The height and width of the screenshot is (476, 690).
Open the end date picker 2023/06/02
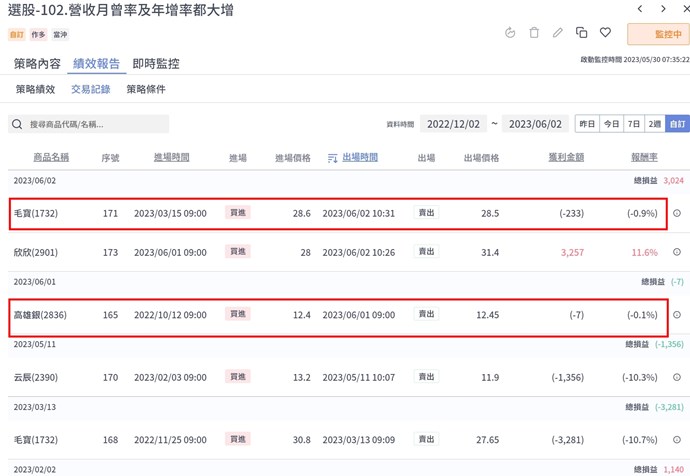pyautogui.click(x=535, y=125)
